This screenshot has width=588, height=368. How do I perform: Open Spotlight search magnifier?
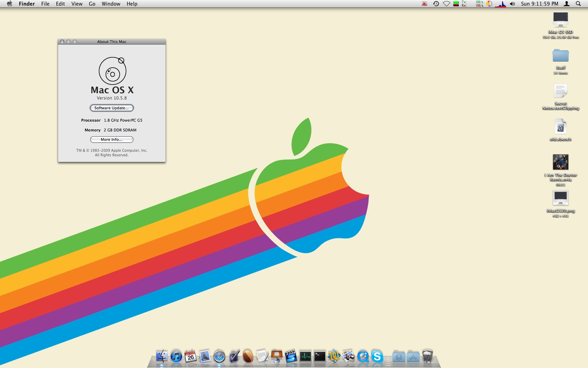(x=578, y=4)
